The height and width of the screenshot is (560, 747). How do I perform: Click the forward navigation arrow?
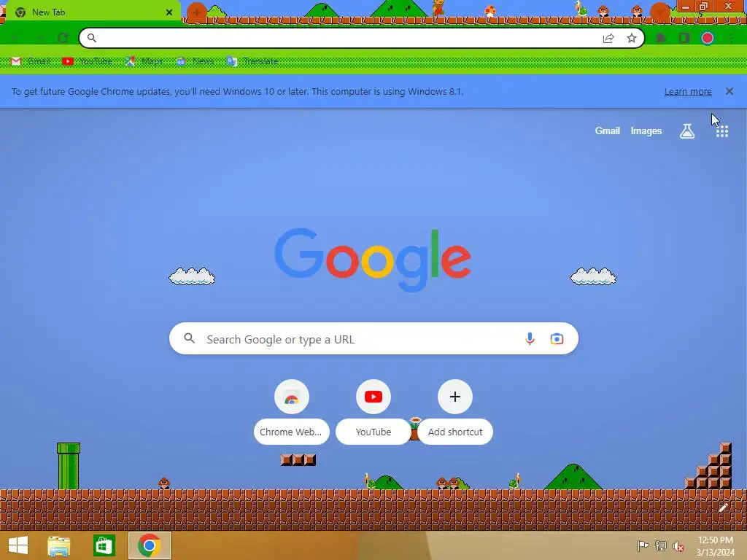[x=39, y=38]
